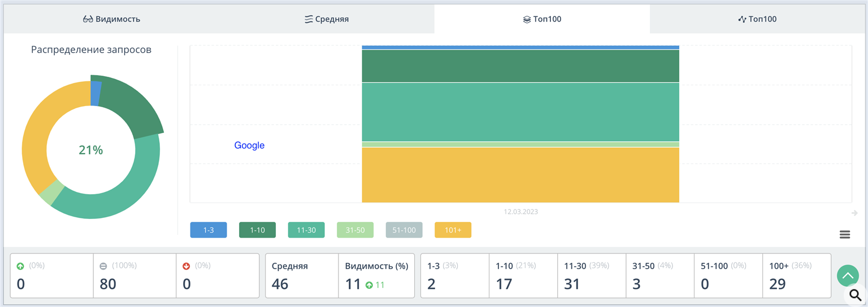Toggle the 51-100 legend series
The height and width of the screenshot is (307, 868).
point(404,230)
